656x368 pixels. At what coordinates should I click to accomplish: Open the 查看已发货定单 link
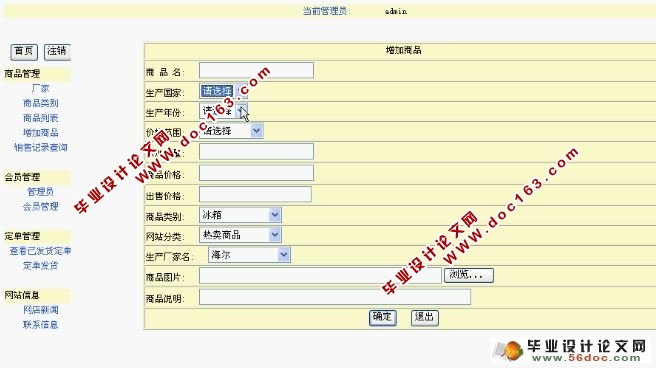pos(40,250)
